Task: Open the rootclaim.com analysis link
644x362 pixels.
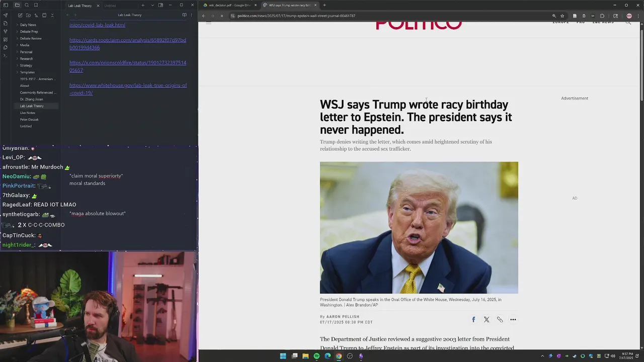Action: tap(128, 44)
